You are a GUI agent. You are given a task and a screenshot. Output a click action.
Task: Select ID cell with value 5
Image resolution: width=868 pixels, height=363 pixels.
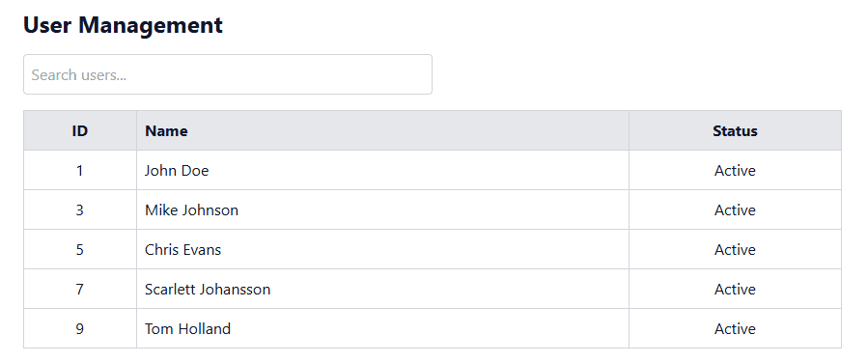tap(80, 249)
